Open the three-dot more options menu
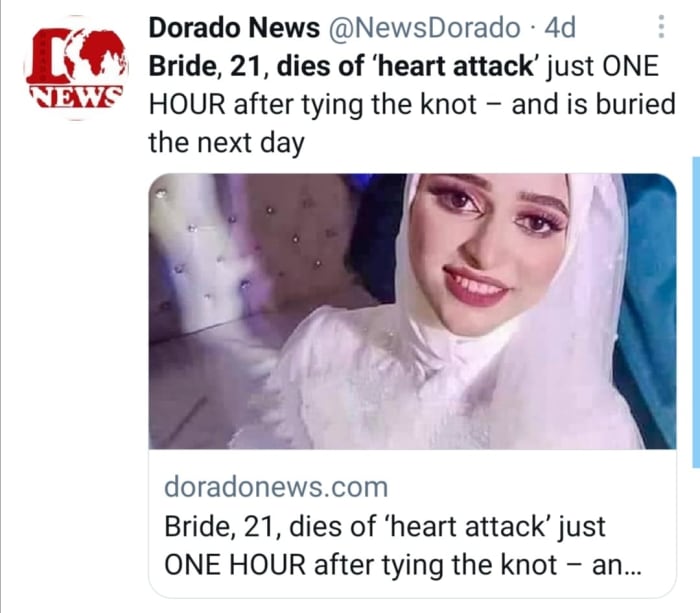The height and width of the screenshot is (613, 700). click(661, 27)
